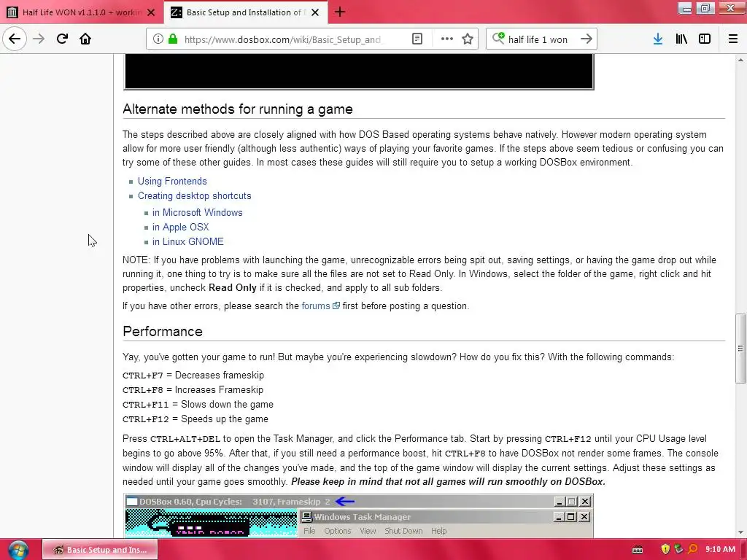Reload the current page
This screenshot has width=747, height=560.
point(62,39)
